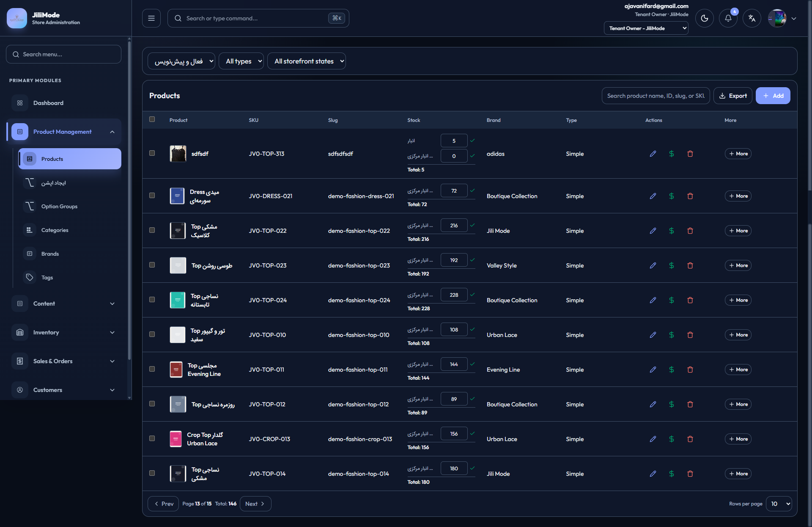Confirm stock 5 checkmark for sdfsdf
The width and height of the screenshot is (812, 527).
pyautogui.click(x=472, y=141)
